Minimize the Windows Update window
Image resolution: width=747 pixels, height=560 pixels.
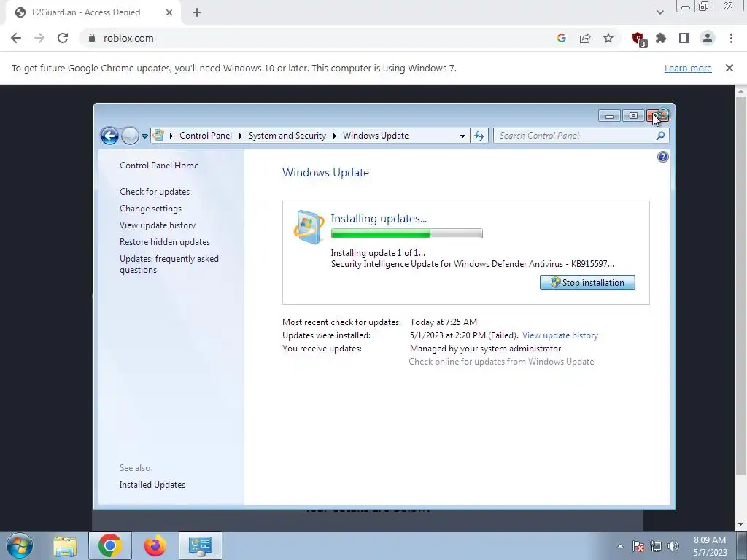coord(609,116)
